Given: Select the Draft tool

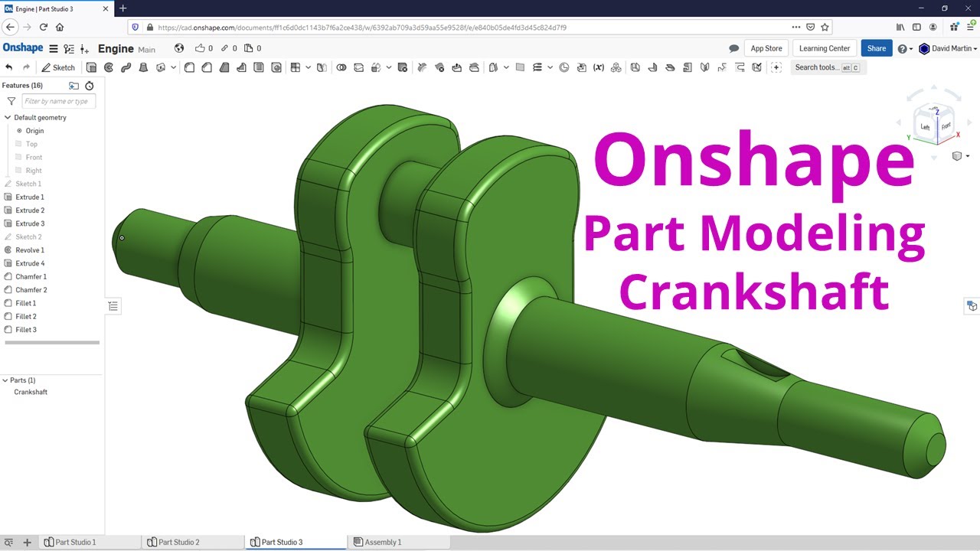Looking at the screenshot, I should click(224, 67).
